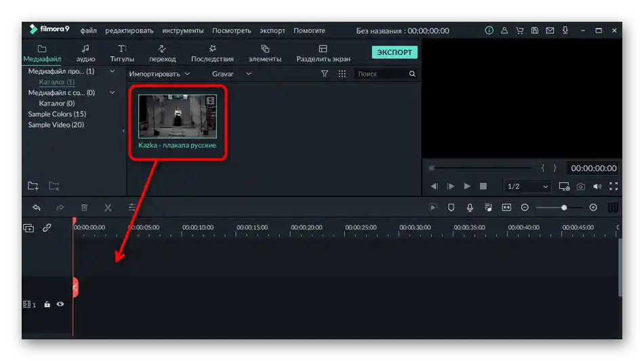Click the redo arrow
The height and width of the screenshot is (361, 644).
60,207
